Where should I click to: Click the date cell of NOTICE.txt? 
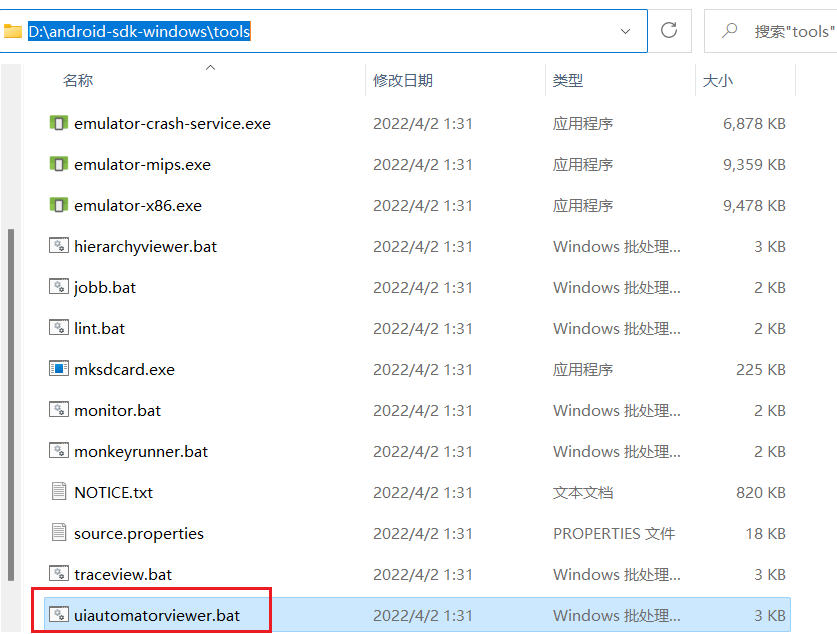[x=423, y=492]
